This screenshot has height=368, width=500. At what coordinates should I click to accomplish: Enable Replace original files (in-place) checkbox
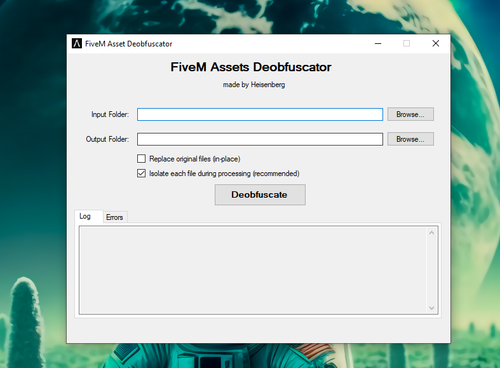pyautogui.click(x=141, y=159)
